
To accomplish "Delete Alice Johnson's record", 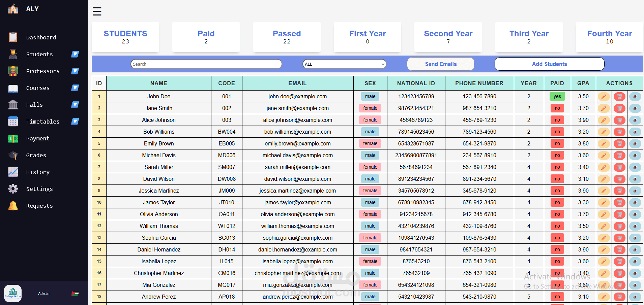I will pyautogui.click(x=619, y=120).
